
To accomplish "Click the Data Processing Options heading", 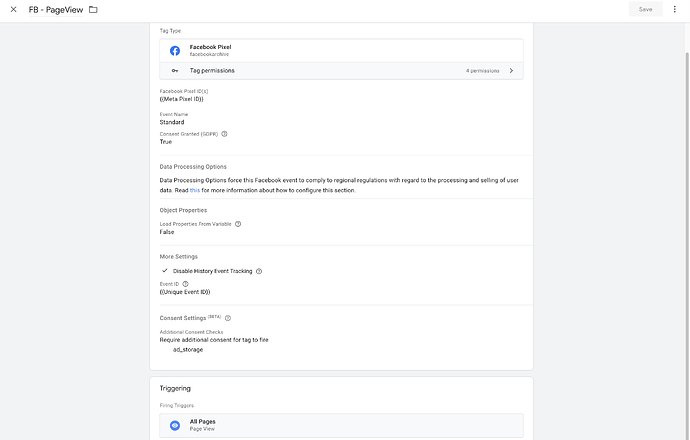I will pos(193,167).
